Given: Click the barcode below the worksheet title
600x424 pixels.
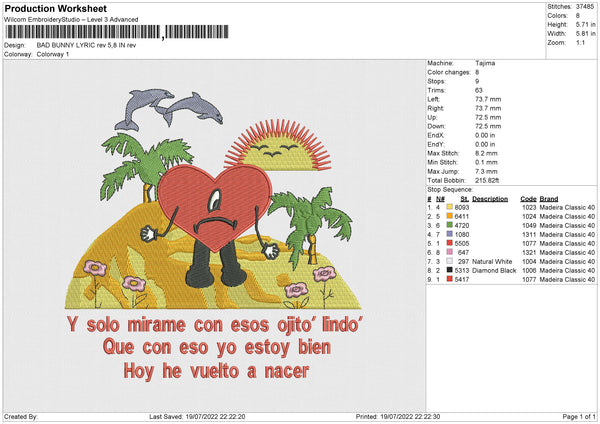Looking at the screenshot, I should point(117,32).
